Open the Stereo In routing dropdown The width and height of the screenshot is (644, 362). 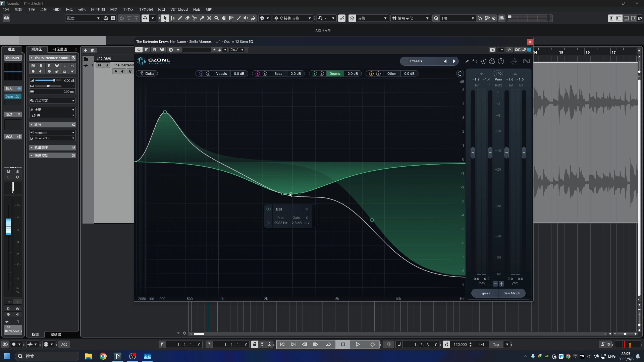[x=52, y=133]
